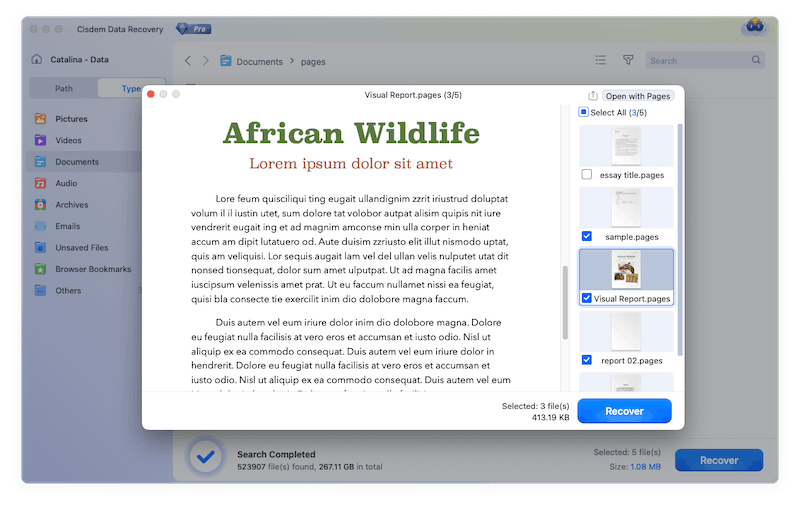The width and height of the screenshot is (800, 510).
Task: Click the Pictures category icon
Action: (x=40, y=119)
